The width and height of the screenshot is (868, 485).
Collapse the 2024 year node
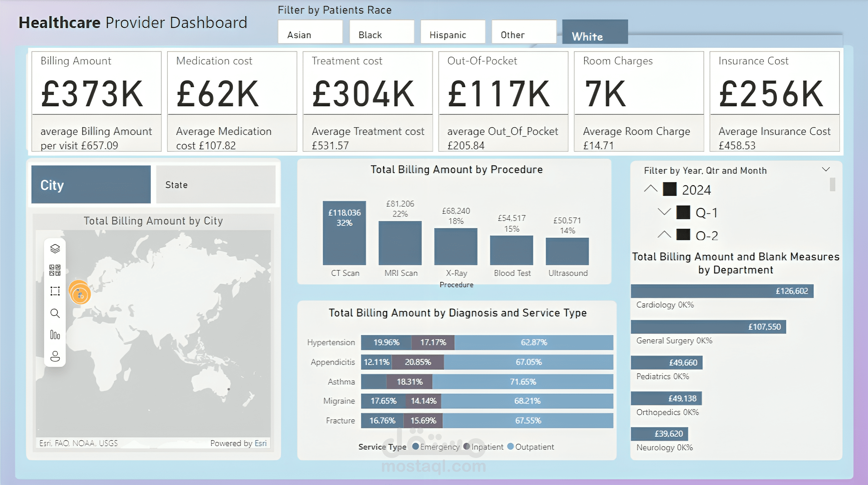tap(651, 189)
